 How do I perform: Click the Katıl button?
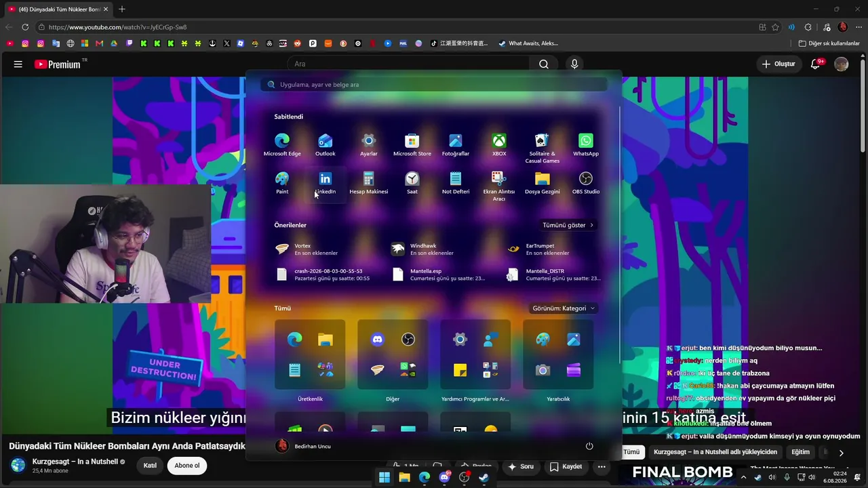[150, 466]
